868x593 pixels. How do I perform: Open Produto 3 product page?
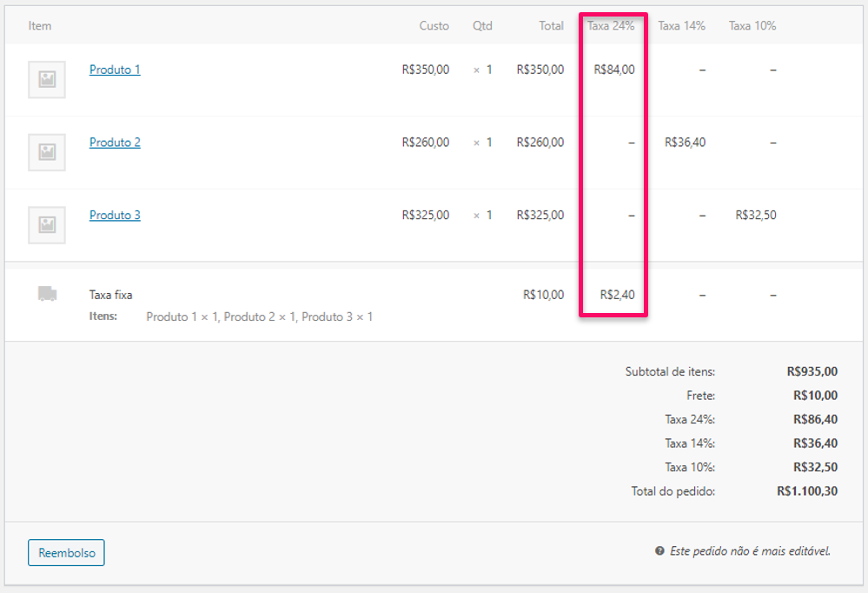pyautogui.click(x=115, y=215)
